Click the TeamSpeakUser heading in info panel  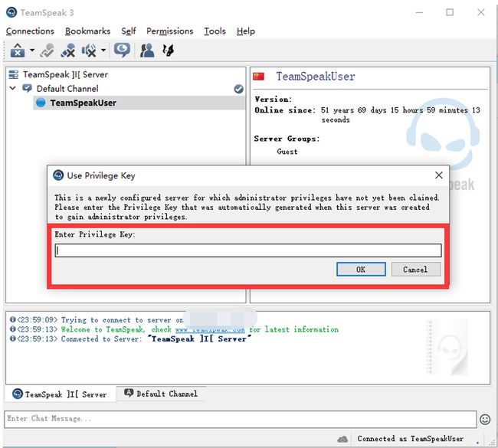pyautogui.click(x=316, y=77)
